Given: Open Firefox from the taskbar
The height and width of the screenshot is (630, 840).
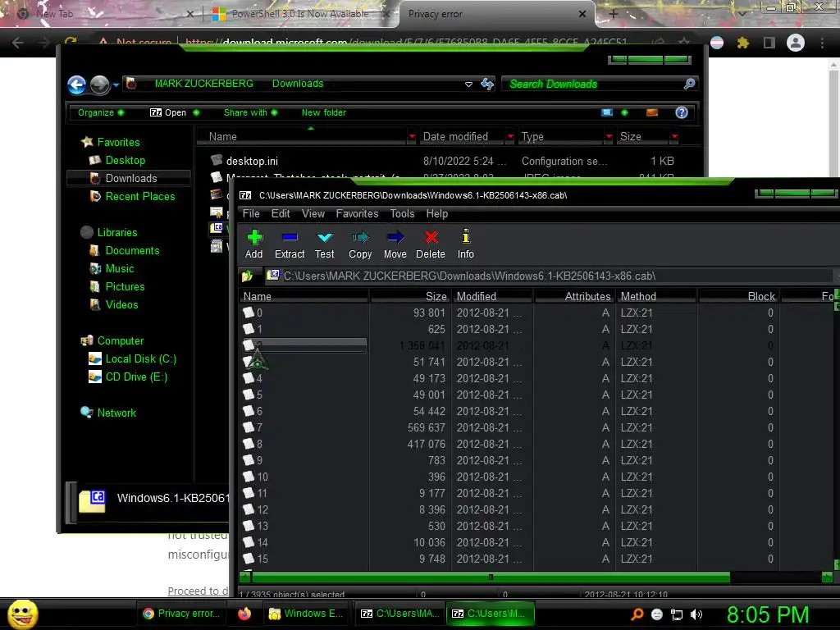Looking at the screenshot, I should click(x=244, y=614).
